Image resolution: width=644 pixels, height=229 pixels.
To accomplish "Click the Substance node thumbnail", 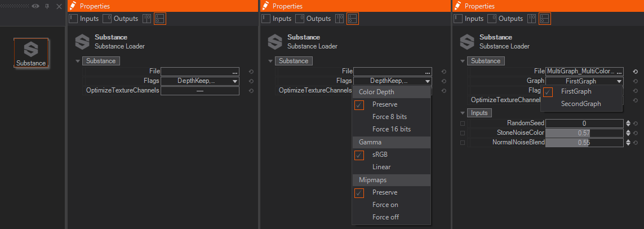I will (31, 53).
